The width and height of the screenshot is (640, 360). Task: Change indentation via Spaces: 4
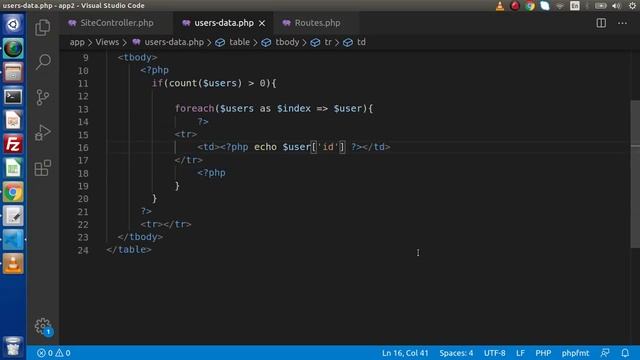(x=456, y=353)
